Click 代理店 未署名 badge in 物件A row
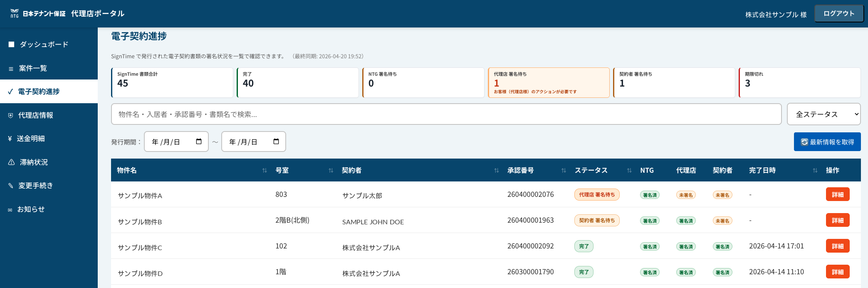 pyautogui.click(x=686, y=195)
